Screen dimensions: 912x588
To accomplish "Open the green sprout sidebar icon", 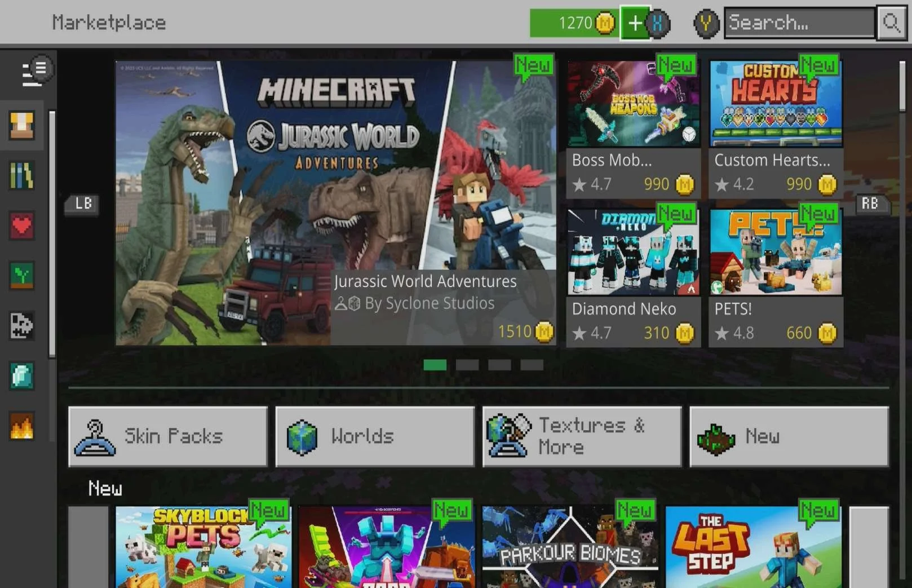I will pyautogui.click(x=22, y=275).
